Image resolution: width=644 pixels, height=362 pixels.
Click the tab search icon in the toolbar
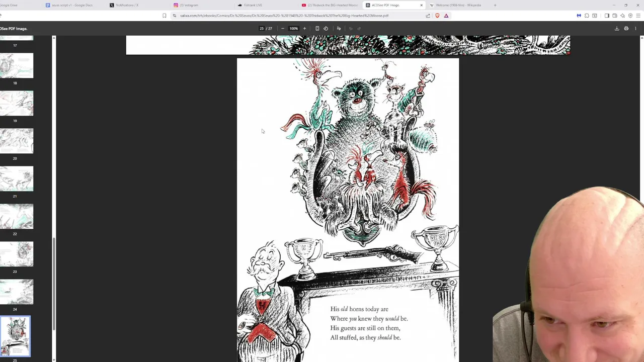[x=594, y=16]
